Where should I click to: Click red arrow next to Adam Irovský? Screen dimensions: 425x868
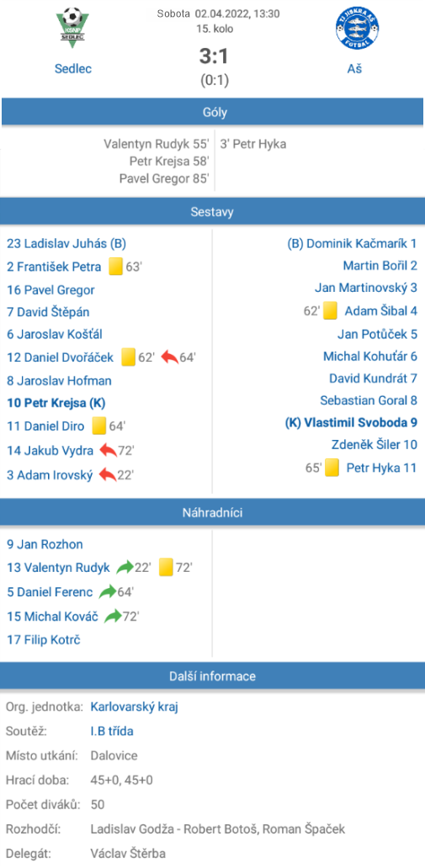[x=108, y=474]
